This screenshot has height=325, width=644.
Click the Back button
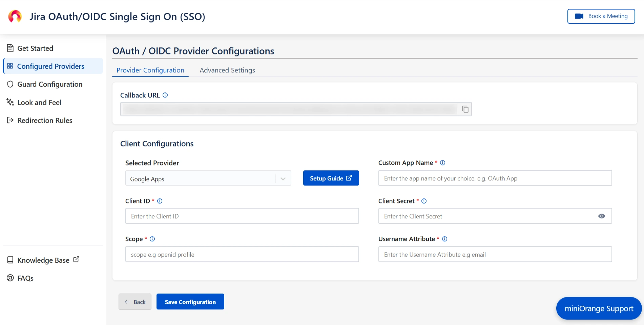[x=135, y=302]
